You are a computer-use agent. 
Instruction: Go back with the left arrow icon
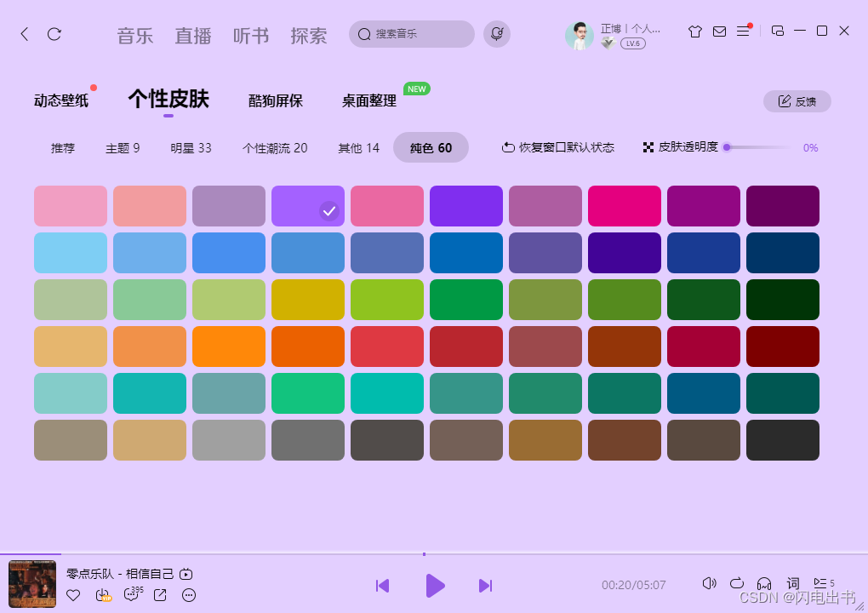pyautogui.click(x=25, y=34)
